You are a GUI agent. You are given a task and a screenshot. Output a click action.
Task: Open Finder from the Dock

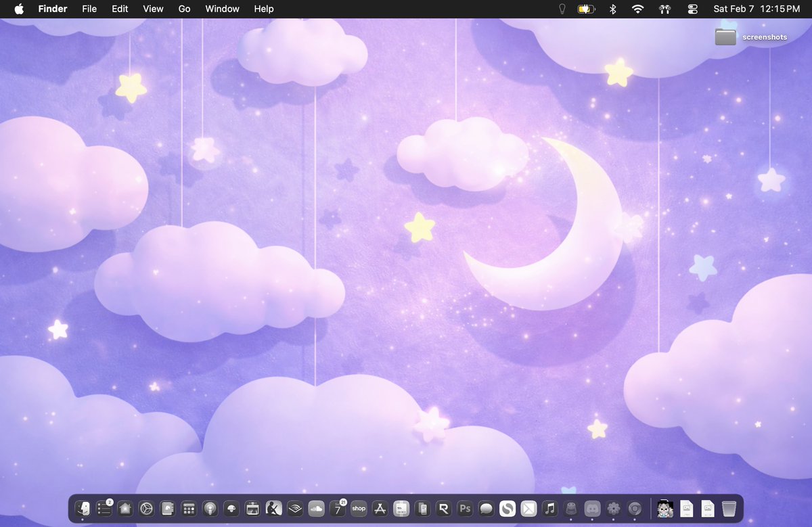[x=83, y=508]
